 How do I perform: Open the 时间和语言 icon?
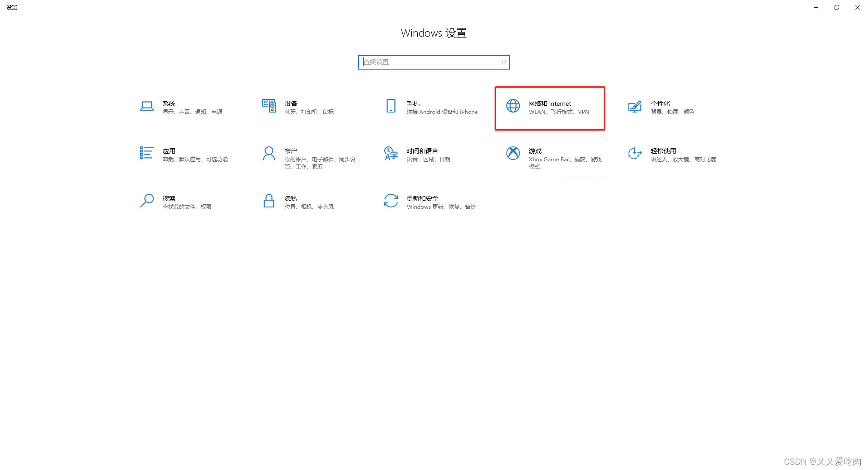click(x=391, y=153)
